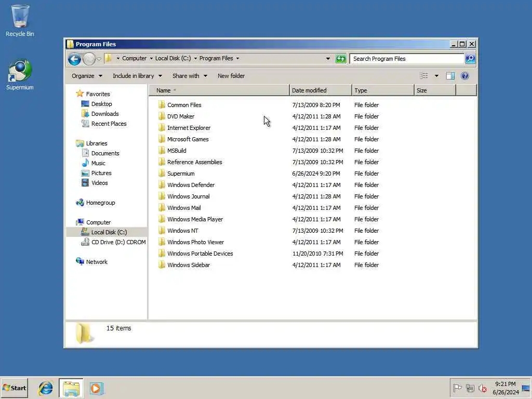This screenshot has height=399, width=532.
Task: Select the Supermium folder icon
Action: point(162,174)
